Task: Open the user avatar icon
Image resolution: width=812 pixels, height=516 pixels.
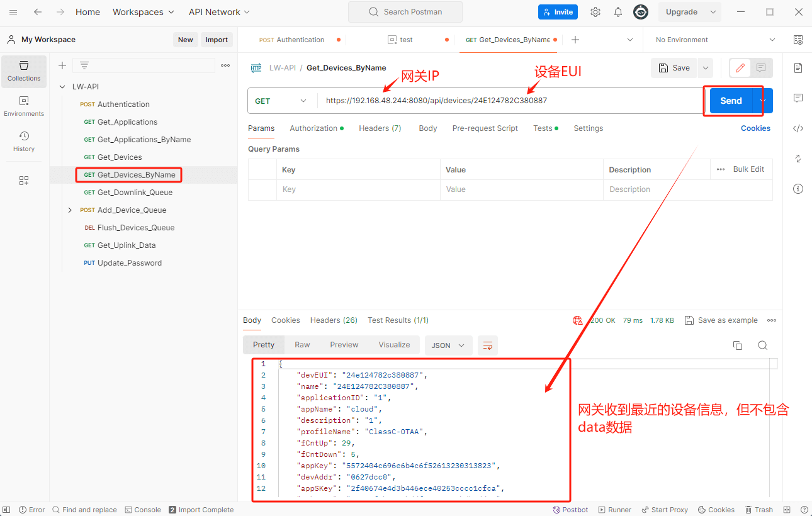Action: click(641, 12)
